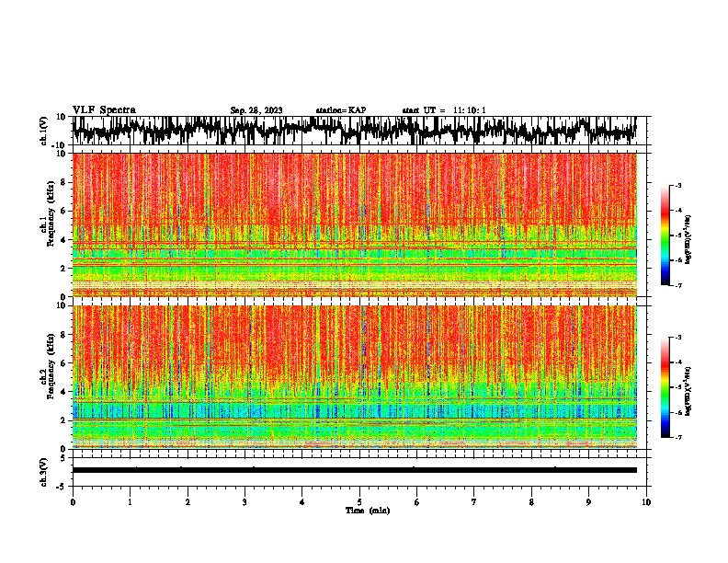Viewport: 728px width, 563px height.
Task: Click the "VLF Spectra" plot title
Action: point(104,110)
